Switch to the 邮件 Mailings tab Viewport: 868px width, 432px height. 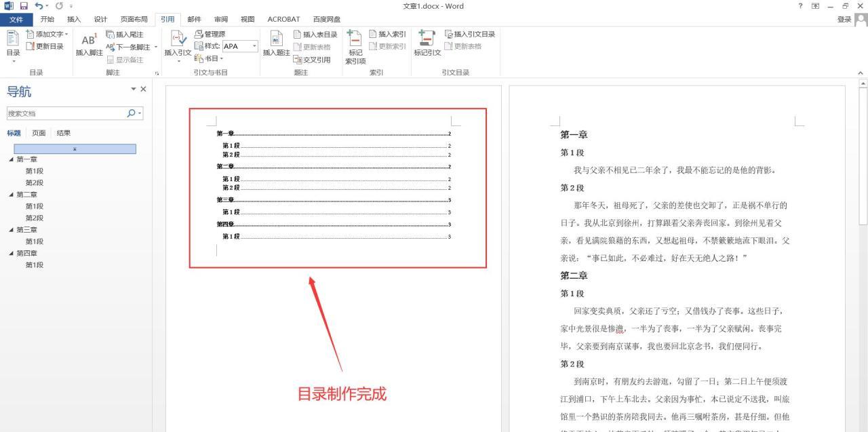194,19
